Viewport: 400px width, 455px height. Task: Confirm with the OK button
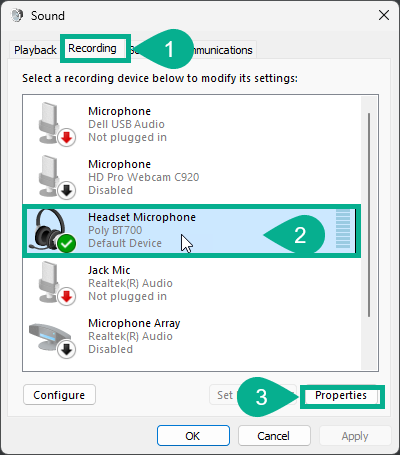point(193,436)
